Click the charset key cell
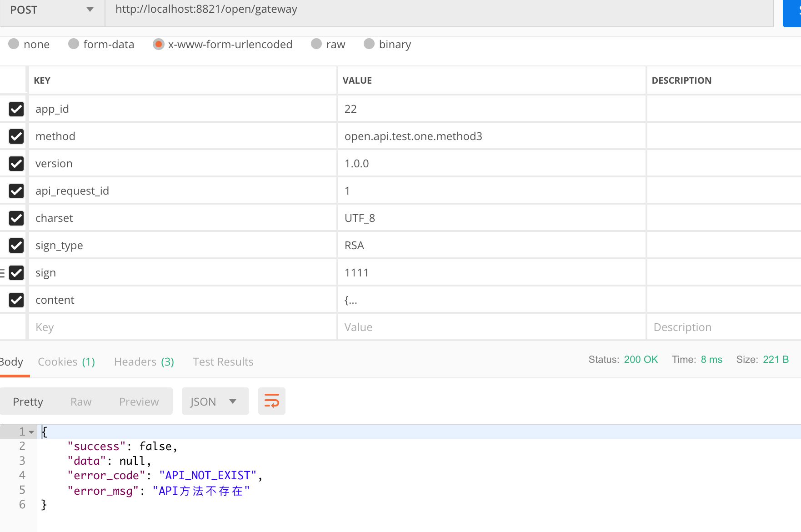 click(183, 218)
